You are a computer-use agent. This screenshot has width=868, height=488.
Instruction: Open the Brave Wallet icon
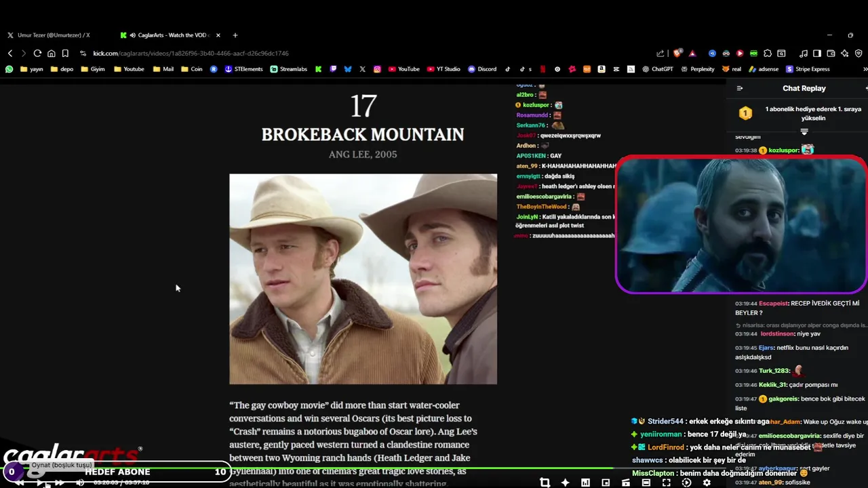[x=831, y=54]
